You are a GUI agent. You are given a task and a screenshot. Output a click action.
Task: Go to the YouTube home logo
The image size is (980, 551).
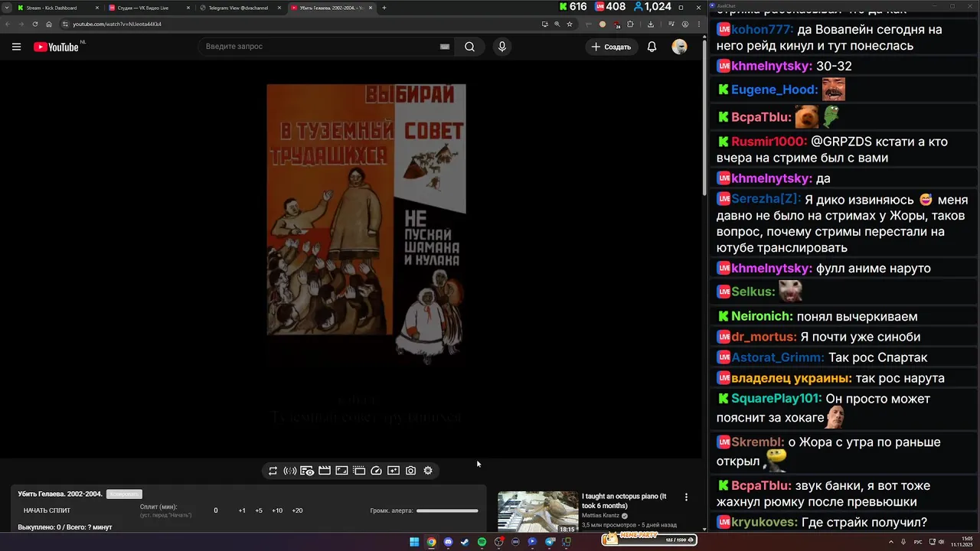[56, 47]
